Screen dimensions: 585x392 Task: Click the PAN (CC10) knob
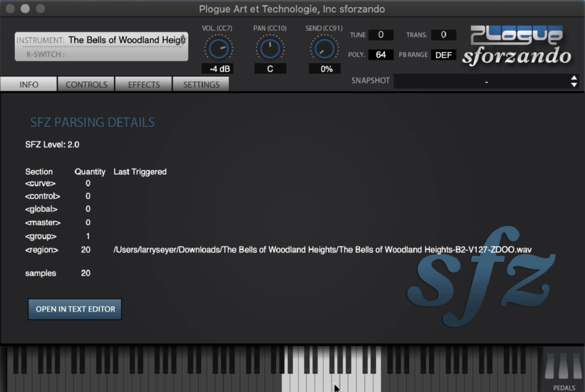270,49
